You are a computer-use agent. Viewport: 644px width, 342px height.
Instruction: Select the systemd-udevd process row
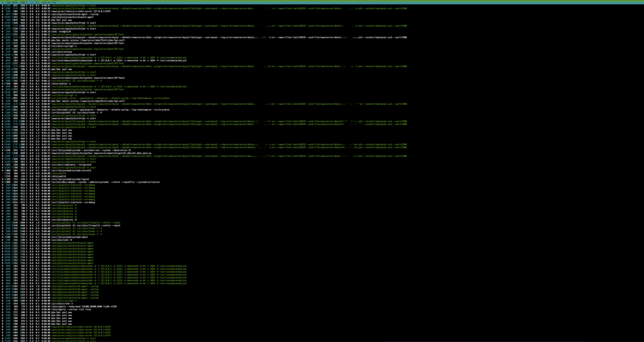pyautogui.click(x=69, y=237)
